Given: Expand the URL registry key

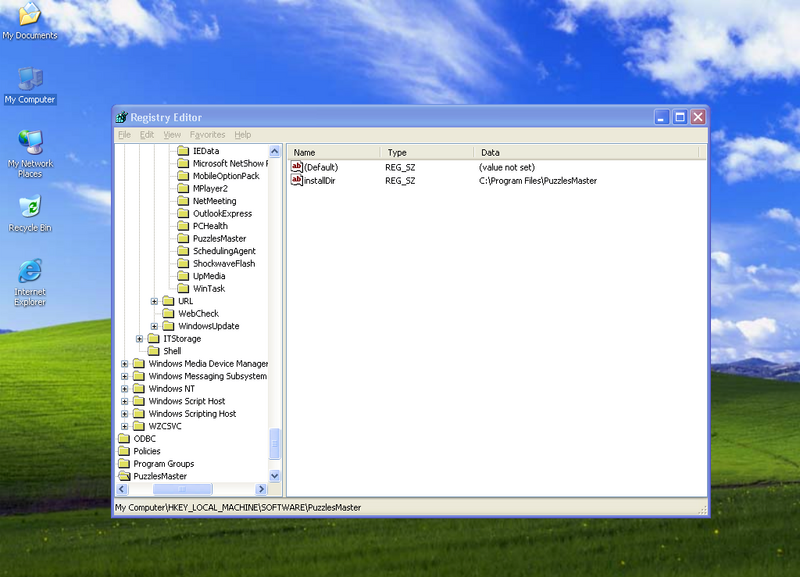Looking at the screenshot, I should pyautogui.click(x=154, y=301).
